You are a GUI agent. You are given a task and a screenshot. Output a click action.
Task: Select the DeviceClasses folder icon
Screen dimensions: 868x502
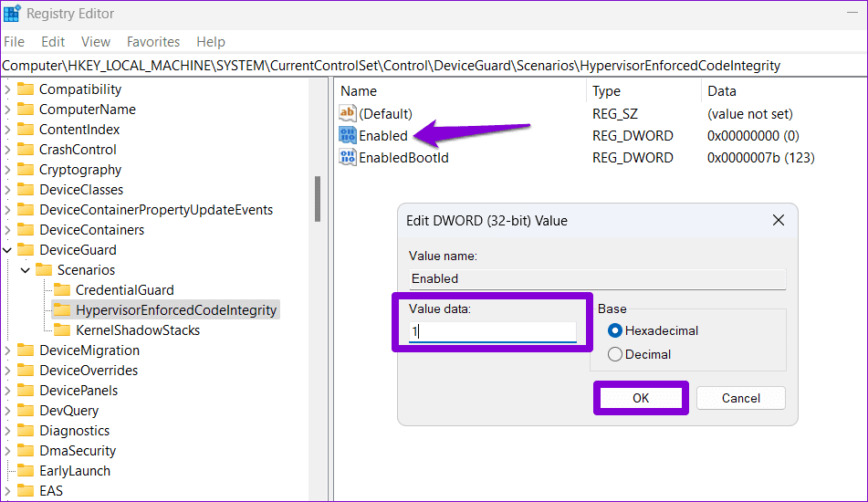26,189
